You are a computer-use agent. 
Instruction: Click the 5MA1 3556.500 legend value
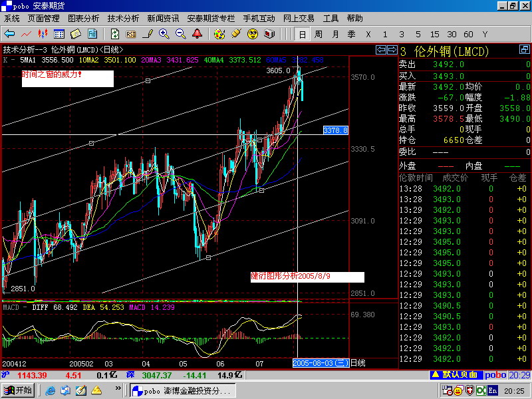coord(47,60)
